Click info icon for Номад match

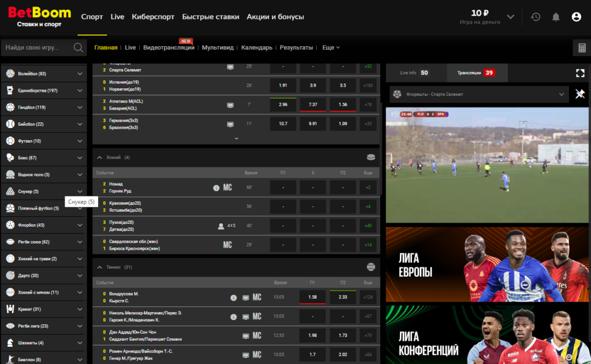pyautogui.click(x=216, y=187)
